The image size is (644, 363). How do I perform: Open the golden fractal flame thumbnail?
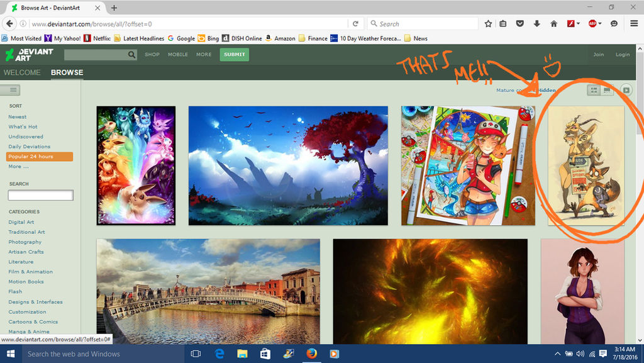coord(430,291)
